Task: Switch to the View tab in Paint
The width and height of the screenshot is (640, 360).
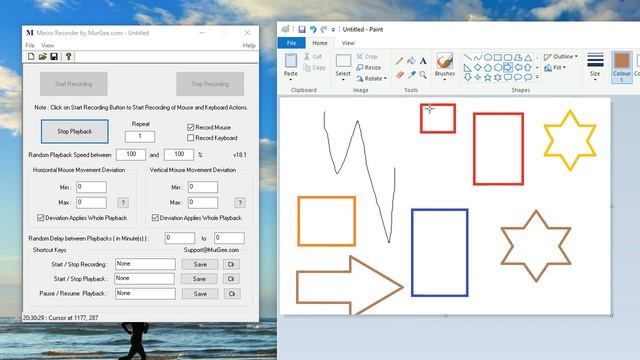Action: tap(348, 43)
